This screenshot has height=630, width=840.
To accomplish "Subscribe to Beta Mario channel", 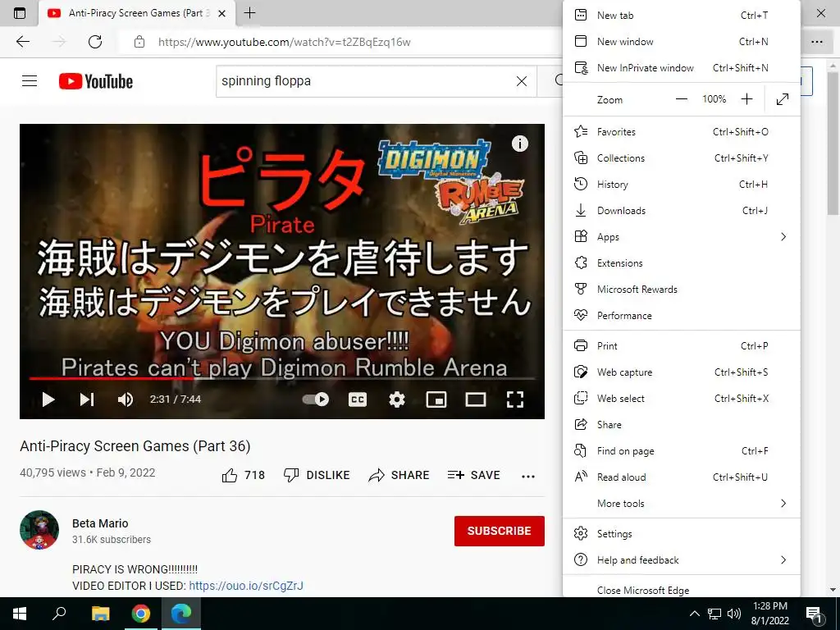I will click(x=500, y=531).
